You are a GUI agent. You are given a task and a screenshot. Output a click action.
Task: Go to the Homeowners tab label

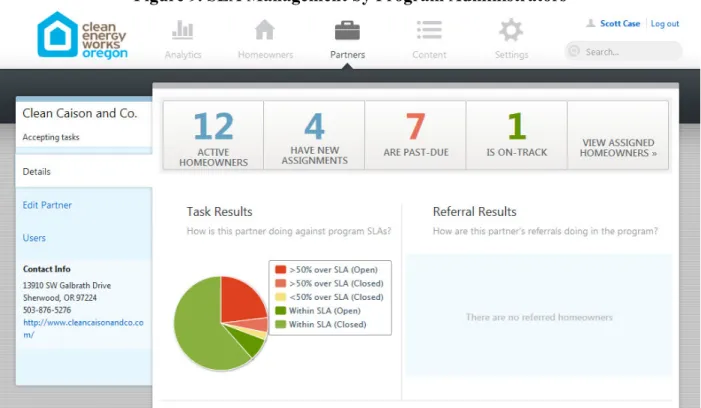tap(266, 55)
